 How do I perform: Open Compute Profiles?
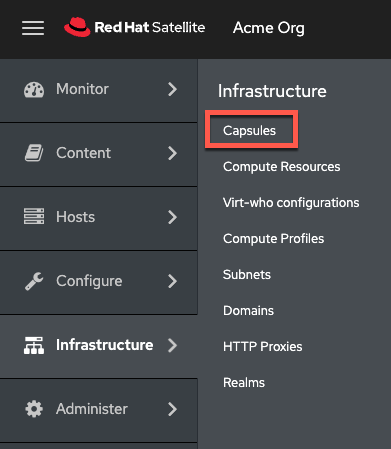(x=273, y=239)
